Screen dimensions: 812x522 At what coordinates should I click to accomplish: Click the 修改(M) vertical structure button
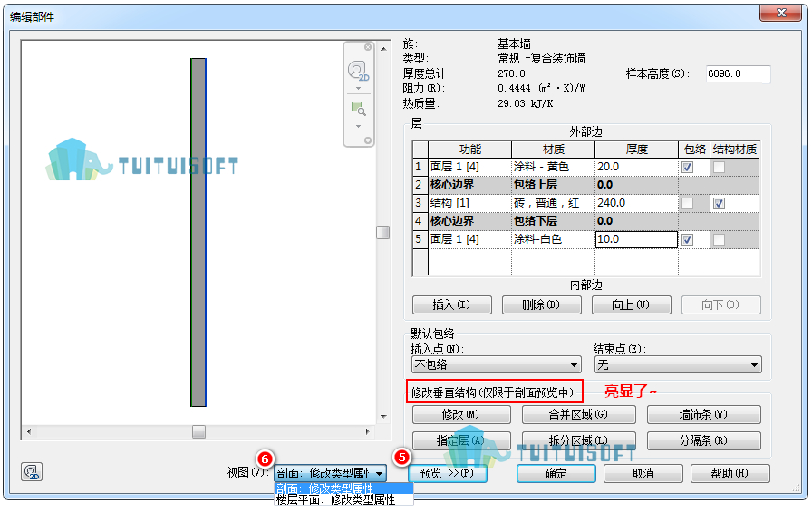click(461, 415)
